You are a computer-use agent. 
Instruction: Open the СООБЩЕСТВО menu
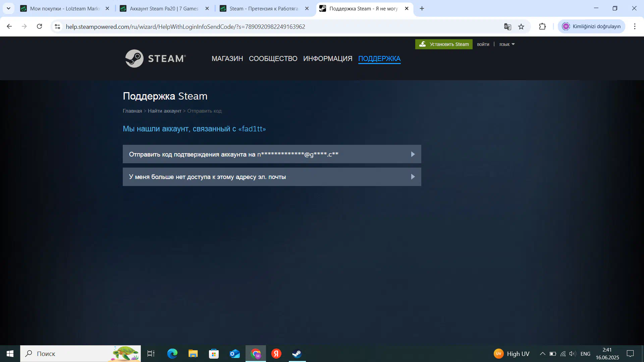click(x=273, y=59)
